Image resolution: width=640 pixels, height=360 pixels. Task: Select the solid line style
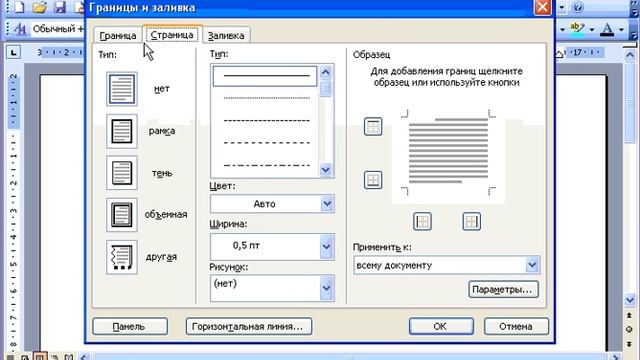coord(265,76)
